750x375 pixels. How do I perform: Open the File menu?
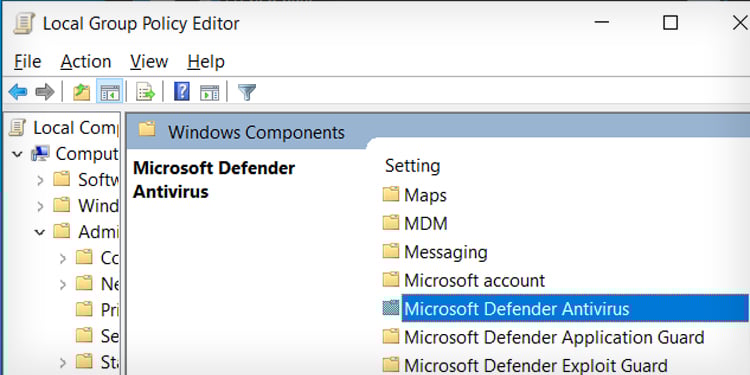[27, 62]
